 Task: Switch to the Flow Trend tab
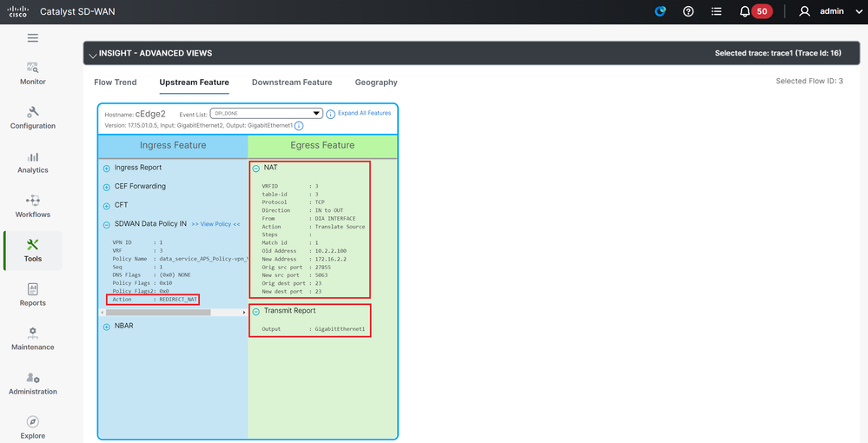(x=116, y=82)
